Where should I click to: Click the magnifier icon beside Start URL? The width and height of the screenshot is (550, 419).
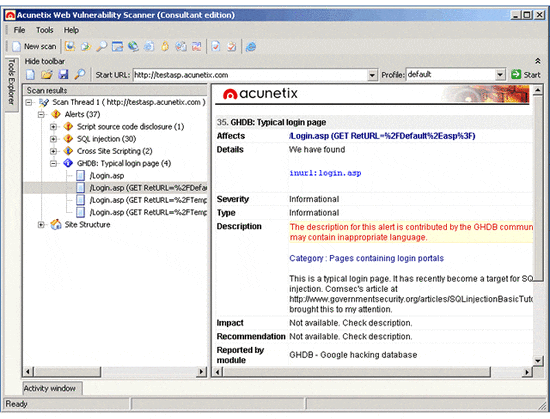tap(80, 74)
